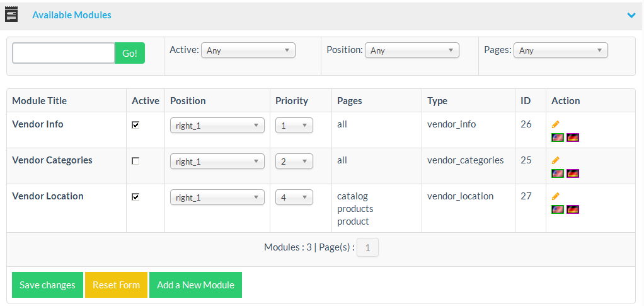Click the US flag icon for Vendor Info
This screenshot has width=644, height=306.
coord(558,138)
